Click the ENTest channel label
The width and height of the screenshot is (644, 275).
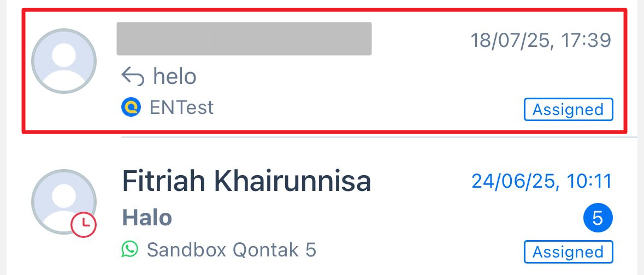(181, 107)
